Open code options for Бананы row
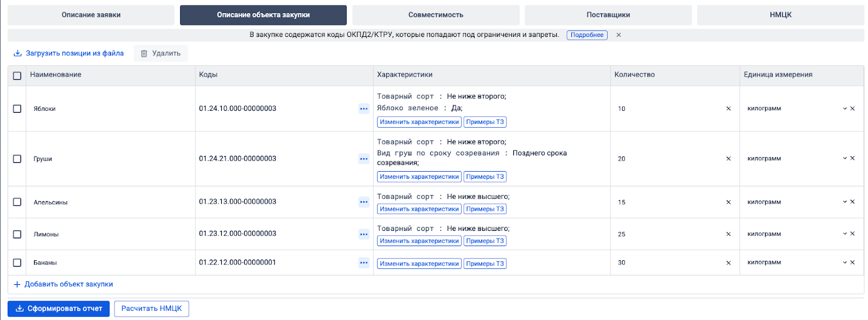Screen dimensions: 868x320 363,263
